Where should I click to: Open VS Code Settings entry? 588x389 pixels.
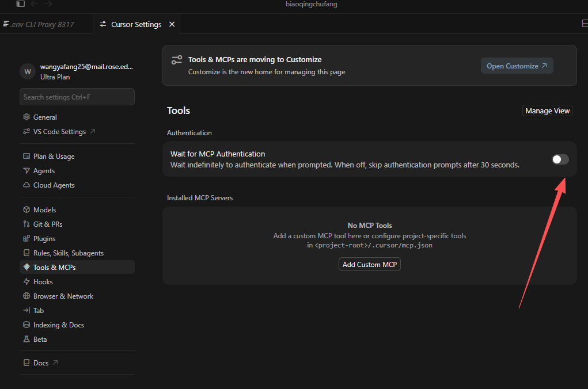click(77, 132)
